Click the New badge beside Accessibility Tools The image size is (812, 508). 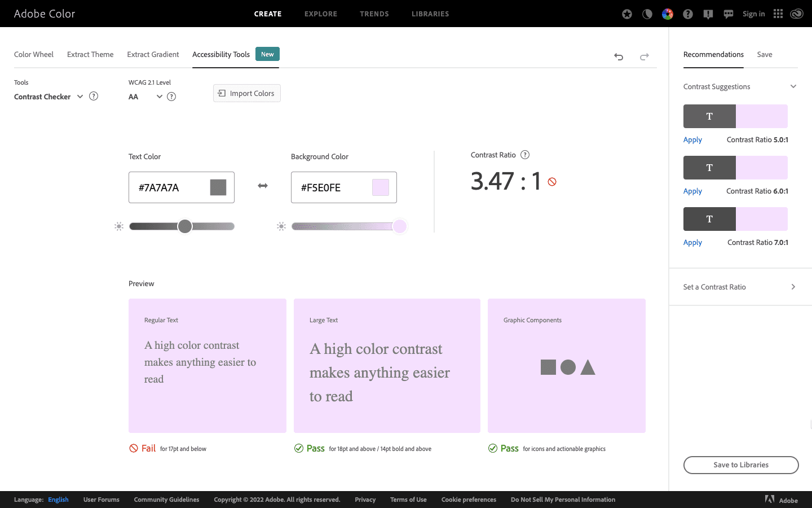[x=267, y=54]
